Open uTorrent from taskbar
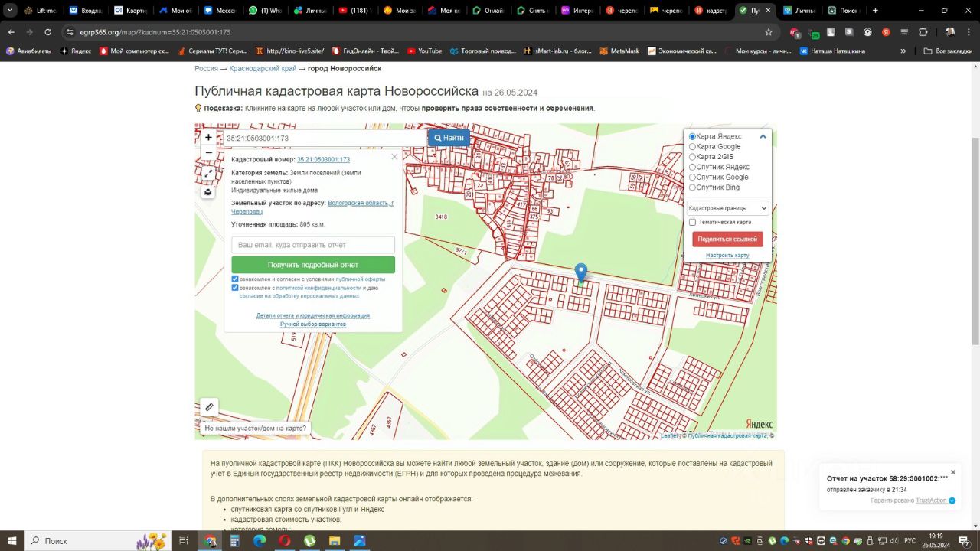The height and width of the screenshot is (551, 980). tap(309, 540)
